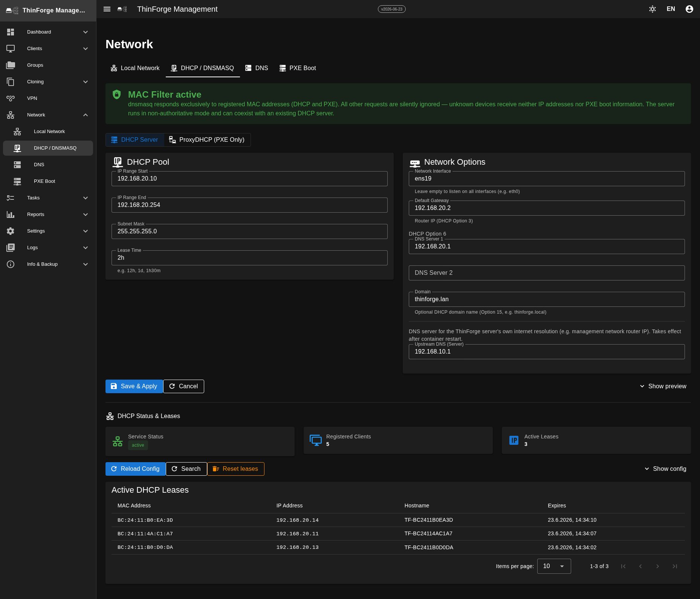Screen dimensions: 700x599
Task: Expand Show preview section
Action: point(663,386)
